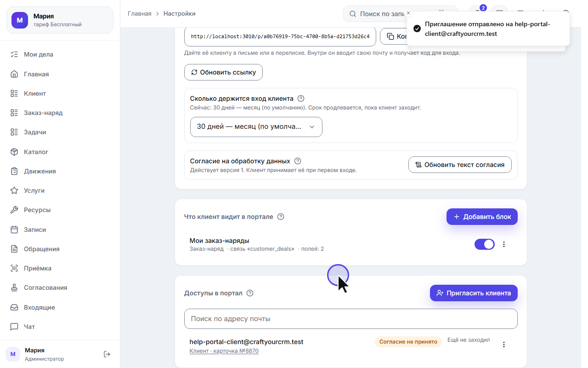Viewport: 588px width, 368px height.
Task: Toggle off the Мои заказ-наряды block switch
Action: pos(485,244)
